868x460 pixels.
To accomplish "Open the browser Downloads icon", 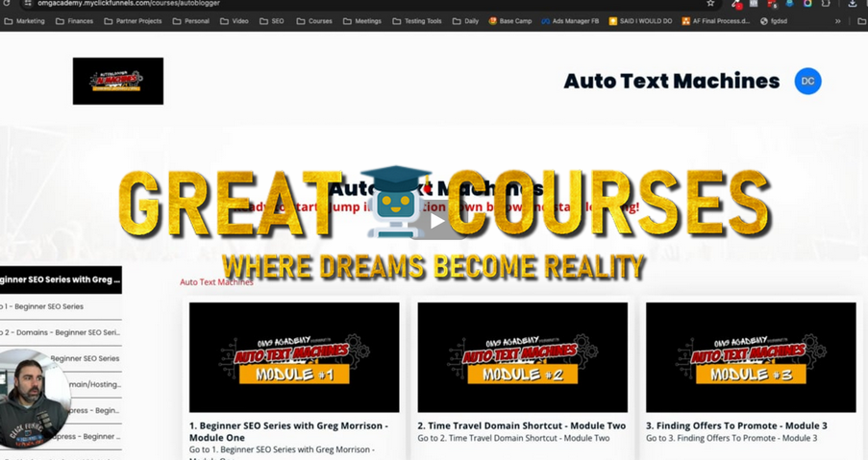I will coord(853,3).
